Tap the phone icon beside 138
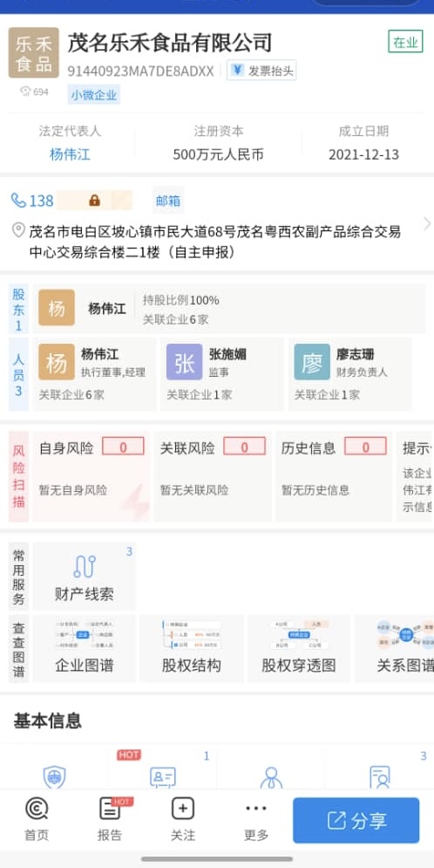 (x=19, y=201)
